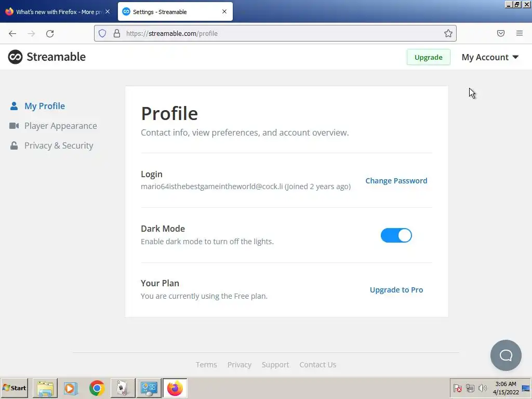Reload the page with the refresh icon

pos(50,34)
